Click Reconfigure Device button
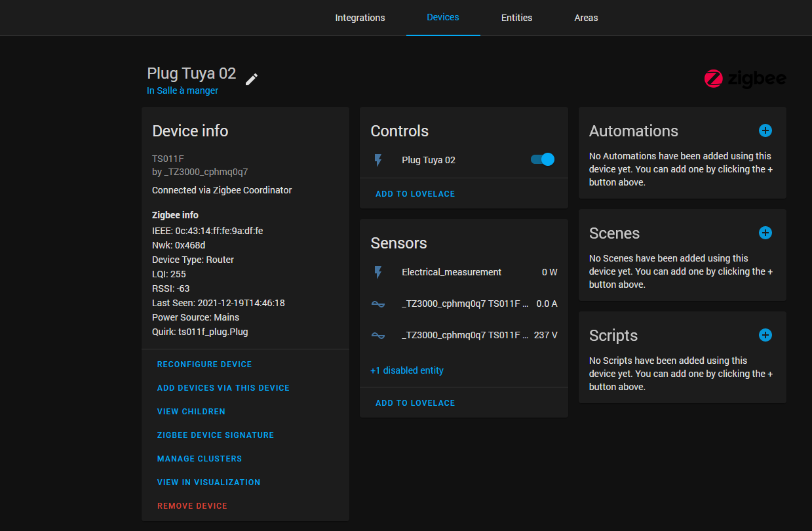The image size is (812, 531). (x=204, y=364)
